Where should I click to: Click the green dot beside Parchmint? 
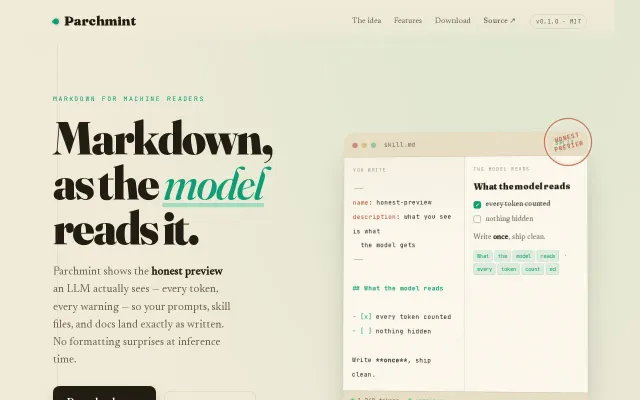[x=56, y=21]
